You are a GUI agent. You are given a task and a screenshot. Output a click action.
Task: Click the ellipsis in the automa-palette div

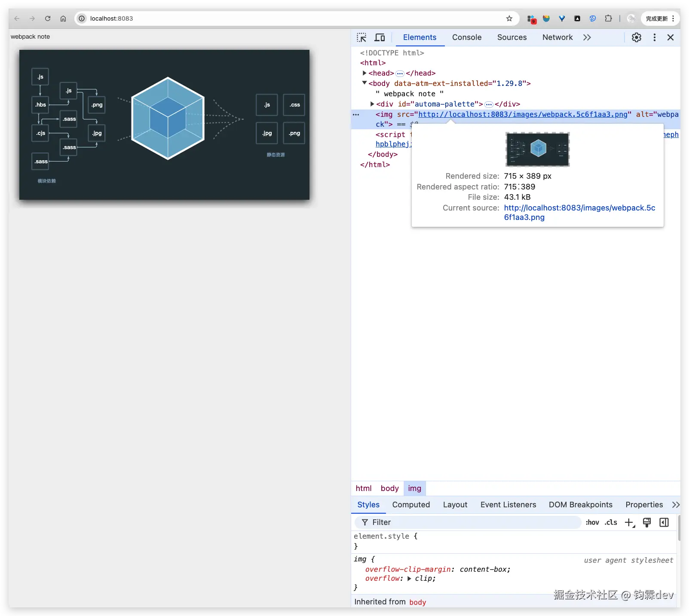point(489,104)
